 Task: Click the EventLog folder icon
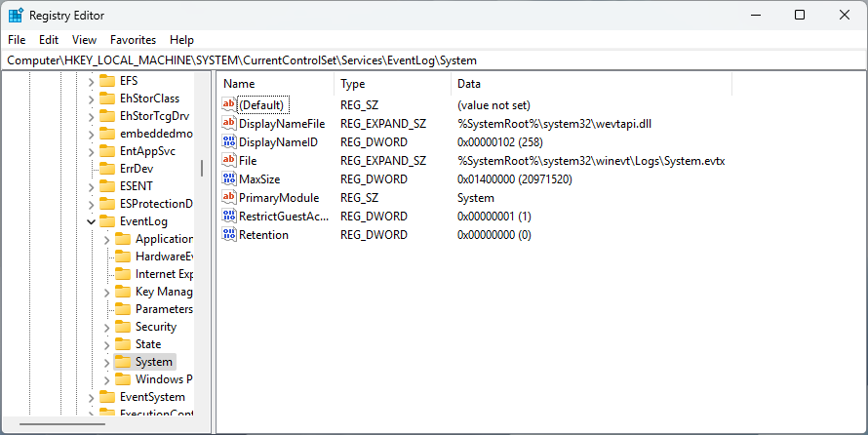107,221
